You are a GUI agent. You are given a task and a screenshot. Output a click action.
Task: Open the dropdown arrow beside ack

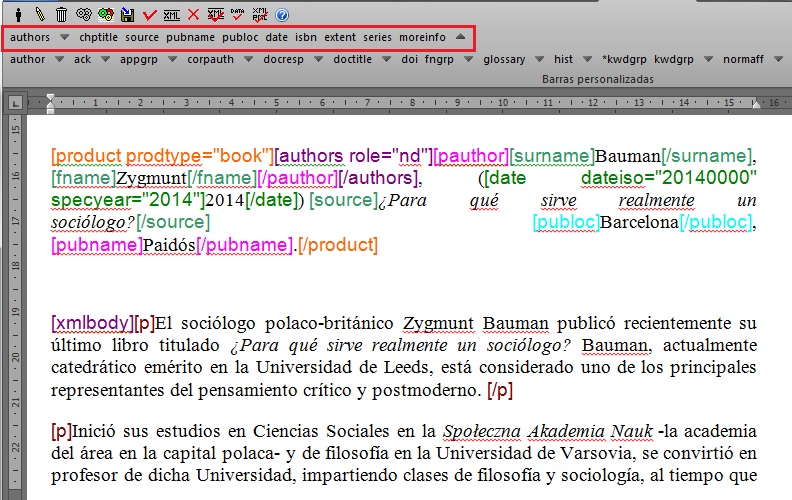[107, 60]
